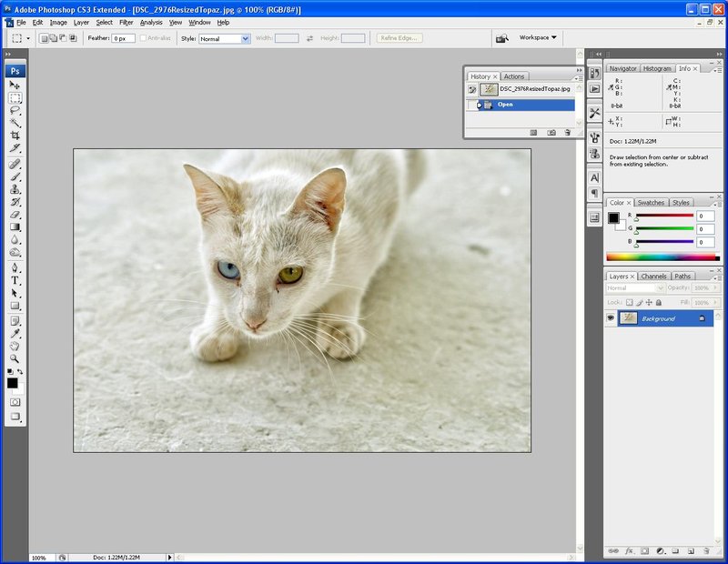Open the Analysis menu

(x=151, y=22)
